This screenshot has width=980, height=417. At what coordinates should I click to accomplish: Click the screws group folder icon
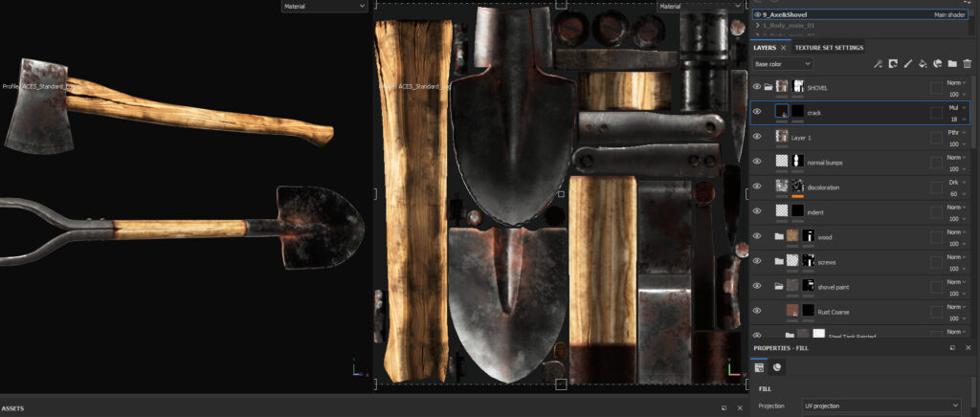tap(779, 261)
